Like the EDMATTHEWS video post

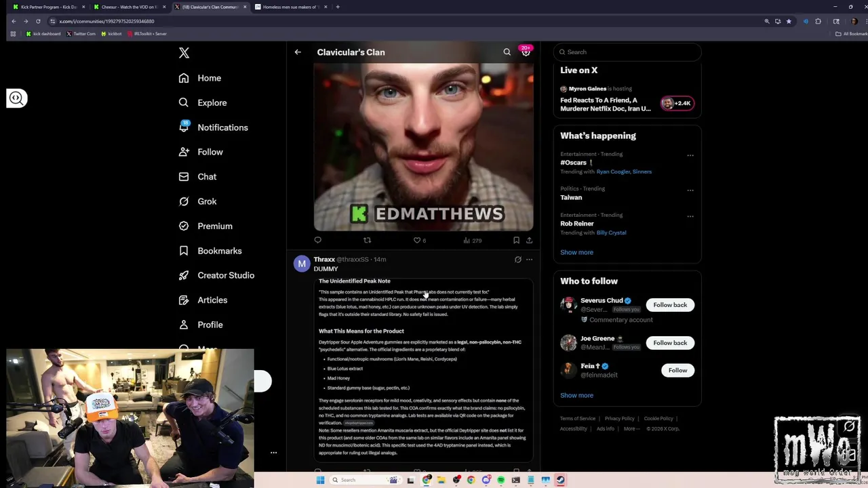419,240
